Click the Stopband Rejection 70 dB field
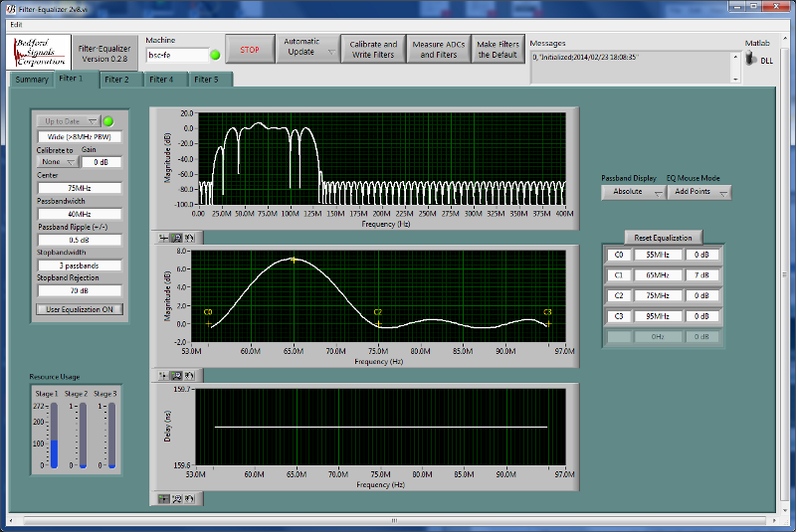 tap(80, 291)
